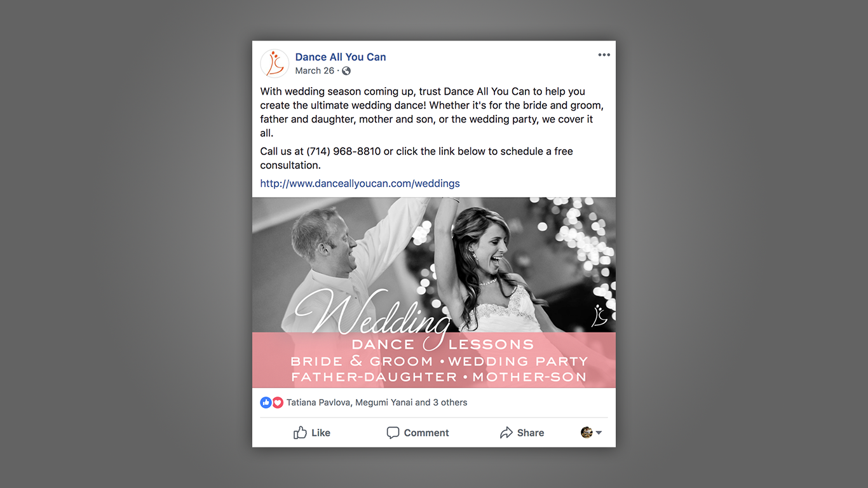The image size is (868, 488).
Task: Click the public globe privacy icon
Action: [x=346, y=71]
